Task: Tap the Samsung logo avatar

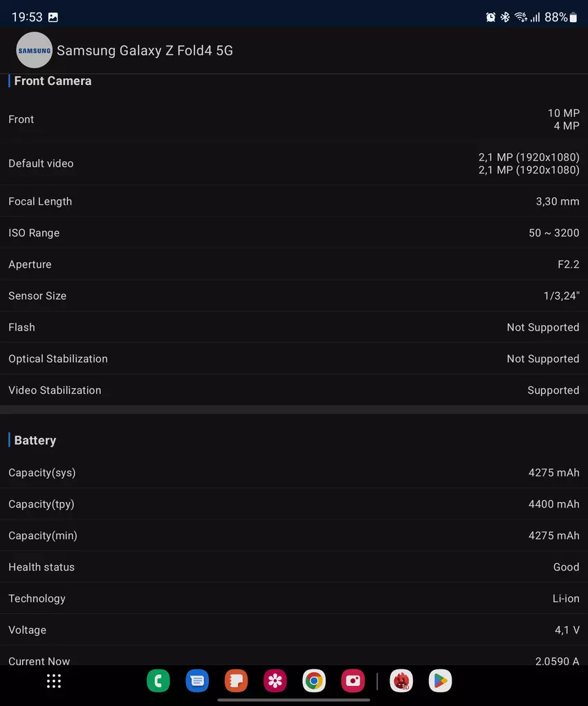Action: [34, 50]
